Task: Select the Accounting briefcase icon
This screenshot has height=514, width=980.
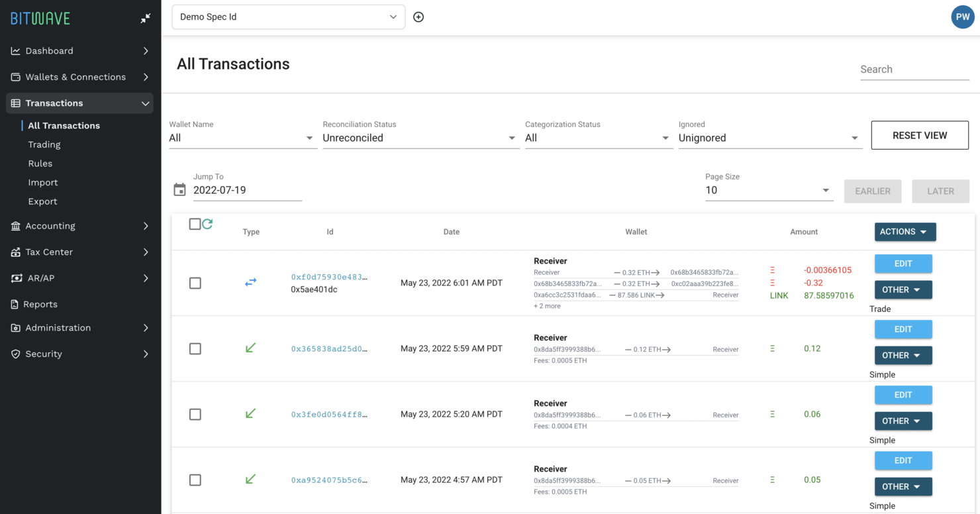Action: 15,226
